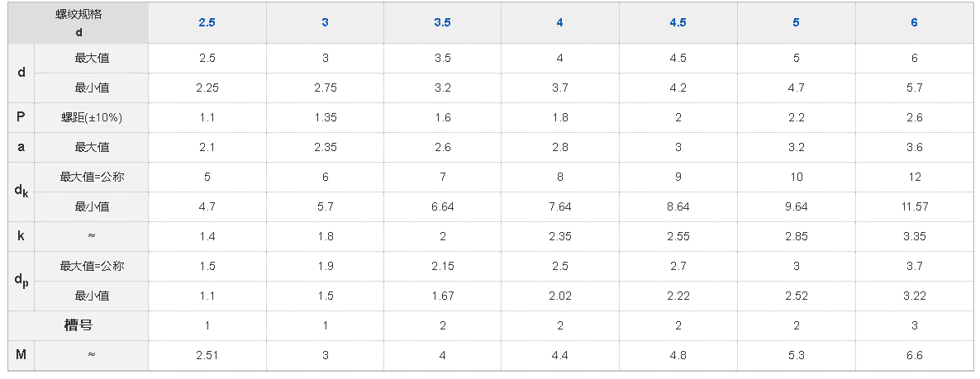Viewport: 980px width, 379px height.
Task: Click the blue 4 column header link
Action: 559,22
